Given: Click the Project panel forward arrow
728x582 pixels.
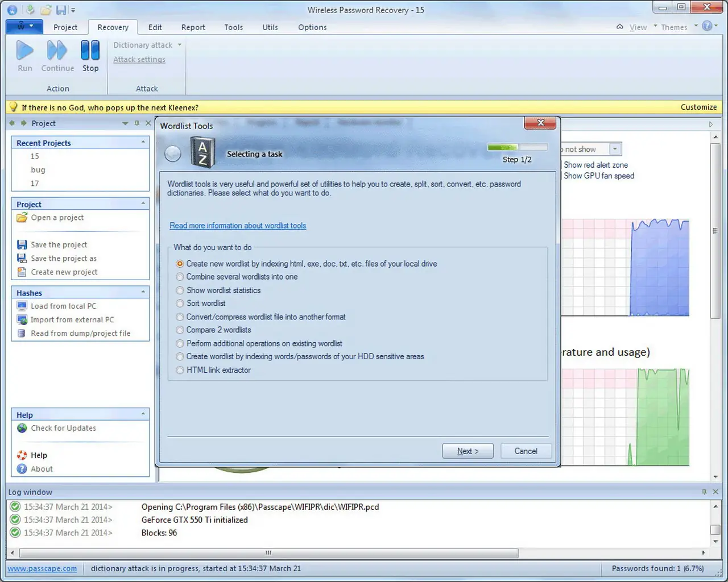Looking at the screenshot, I should pyautogui.click(x=23, y=123).
